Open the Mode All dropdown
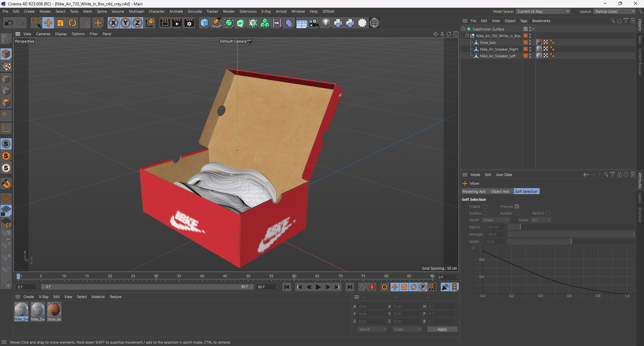Screen dimensions: 644x346 tap(541, 220)
